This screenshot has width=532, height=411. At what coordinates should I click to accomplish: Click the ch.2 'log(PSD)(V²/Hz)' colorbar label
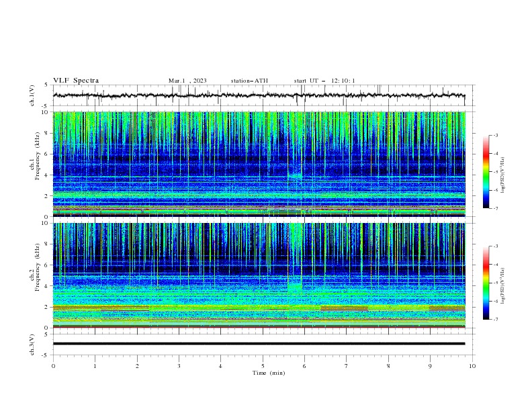[503, 286]
